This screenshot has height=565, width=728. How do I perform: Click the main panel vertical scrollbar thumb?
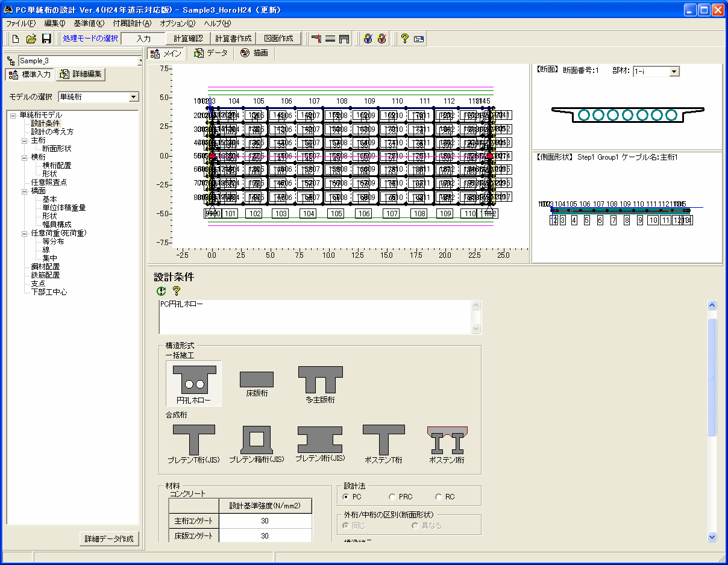pos(712,376)
